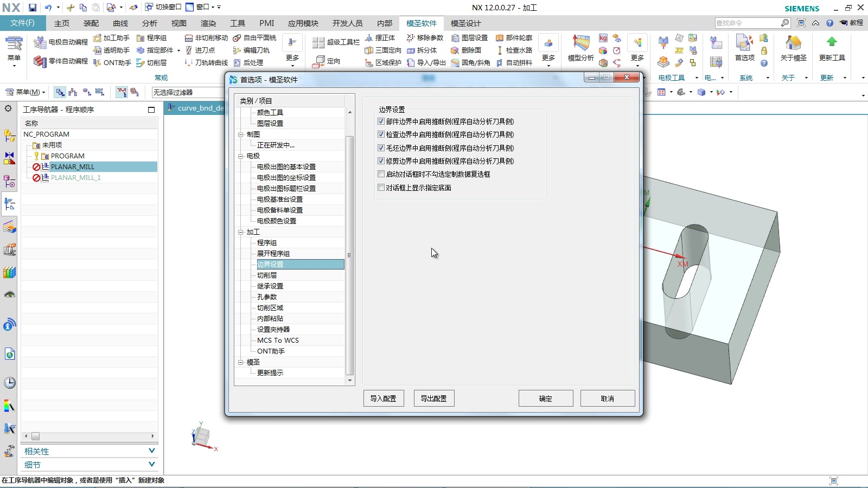Click the 导出配置 button
Screen dimensions: 868x488
[434, 399]
